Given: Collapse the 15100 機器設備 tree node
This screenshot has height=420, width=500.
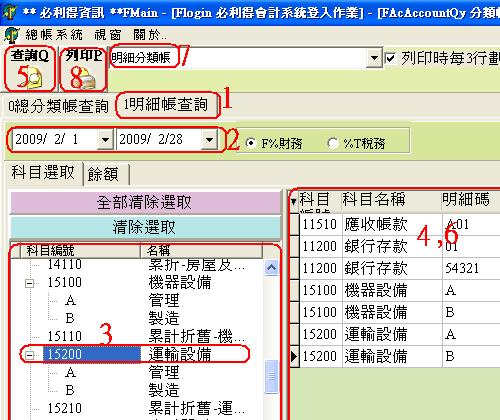Looking at the screenshot, I should (x=30, y=283).
